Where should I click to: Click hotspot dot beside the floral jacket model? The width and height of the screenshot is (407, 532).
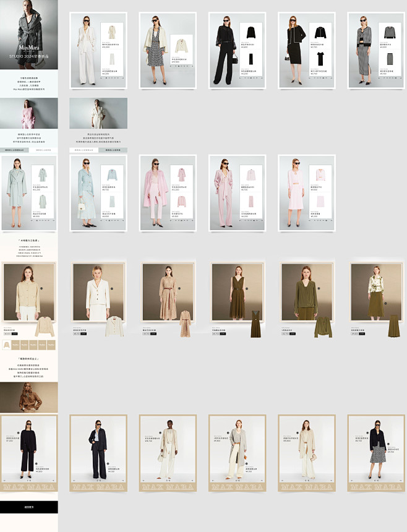point(385,303)
